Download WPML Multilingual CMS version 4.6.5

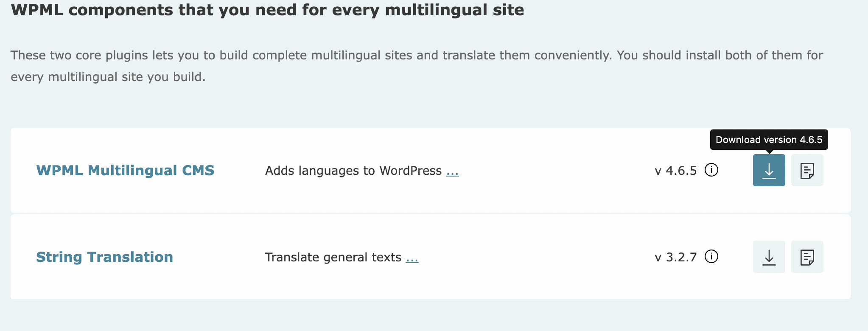point(769,170)
